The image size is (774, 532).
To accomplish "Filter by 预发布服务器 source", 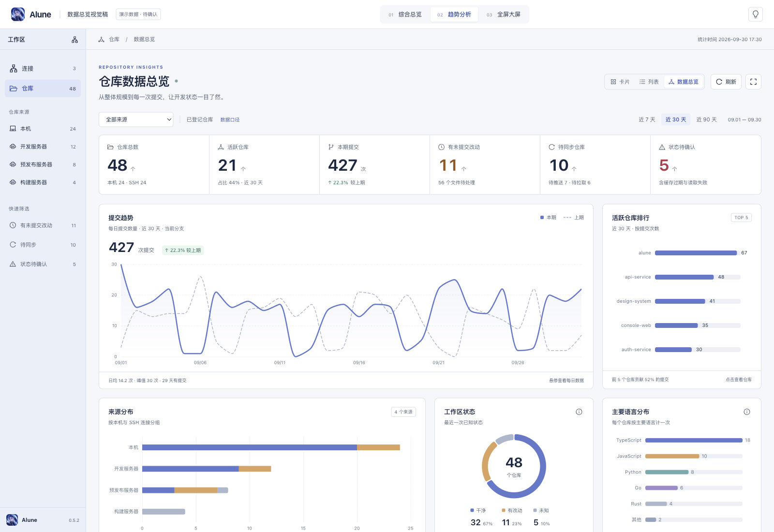I will coord(43,164).
